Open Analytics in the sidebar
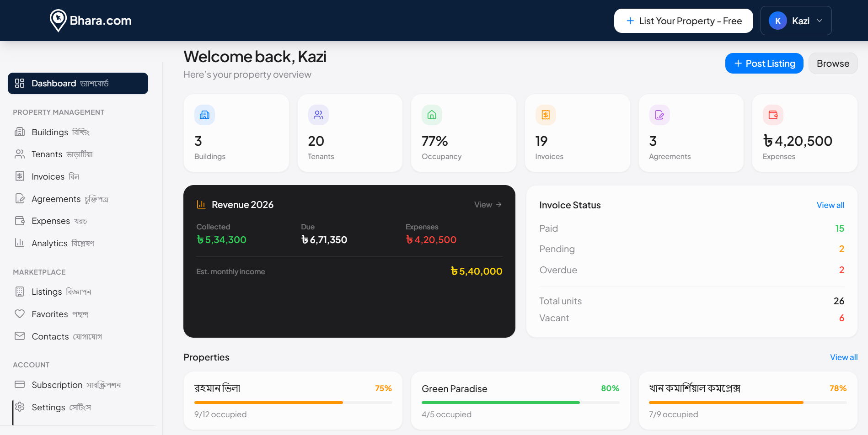Viewport: 868px width, 435px height. click(x=49, y=243)
